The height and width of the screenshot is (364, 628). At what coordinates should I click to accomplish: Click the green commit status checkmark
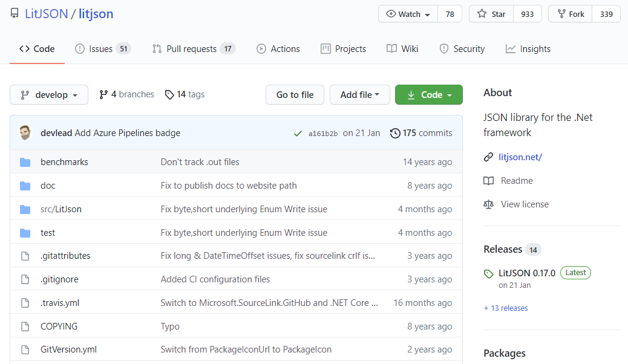tap(298, 133)
